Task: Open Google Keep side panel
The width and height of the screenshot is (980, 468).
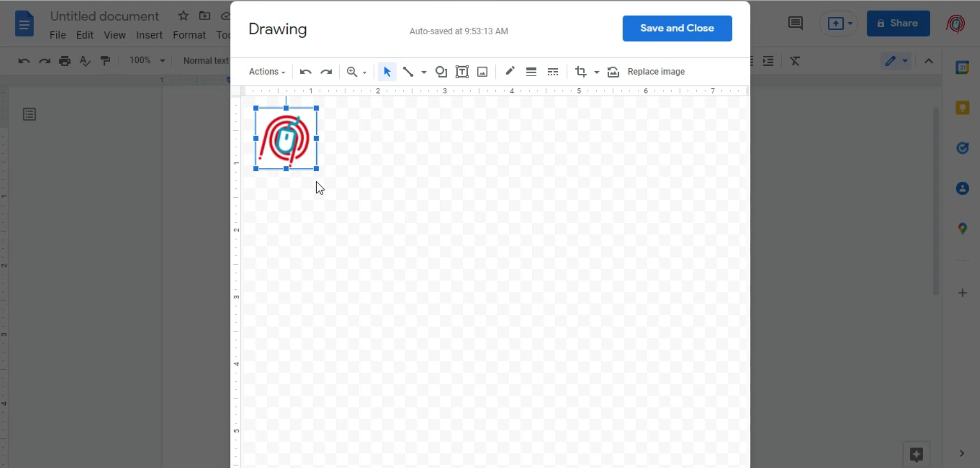Action: [962, 108]
